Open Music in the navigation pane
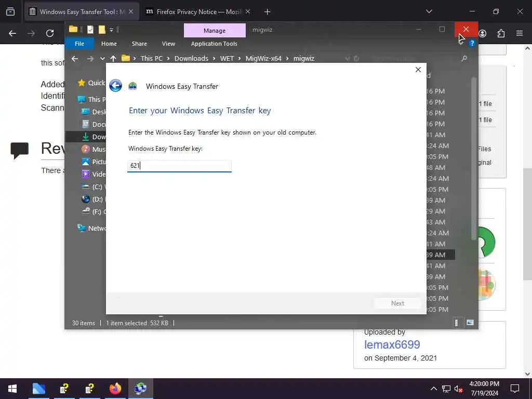The image size is (532, 399). (94, 149)
